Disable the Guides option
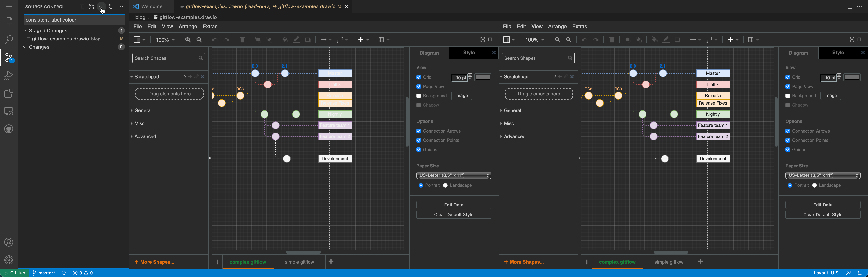 point(419,150)
